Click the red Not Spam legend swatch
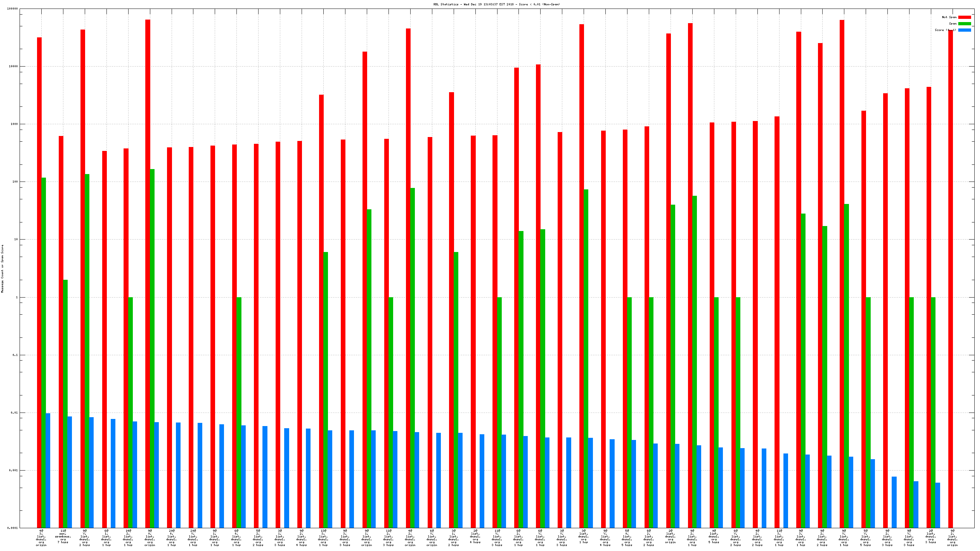The image size is (980, 551). [x=964, y=17]
